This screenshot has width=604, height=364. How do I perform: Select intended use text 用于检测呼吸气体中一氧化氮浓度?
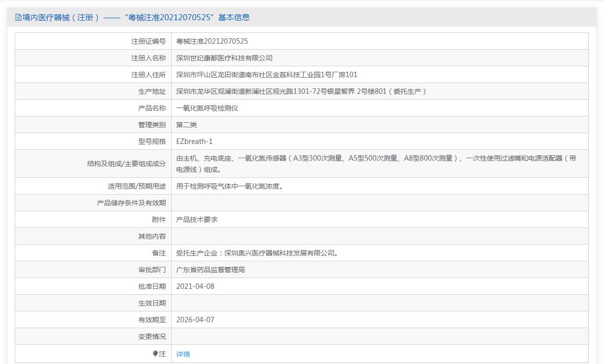[230, 186]
